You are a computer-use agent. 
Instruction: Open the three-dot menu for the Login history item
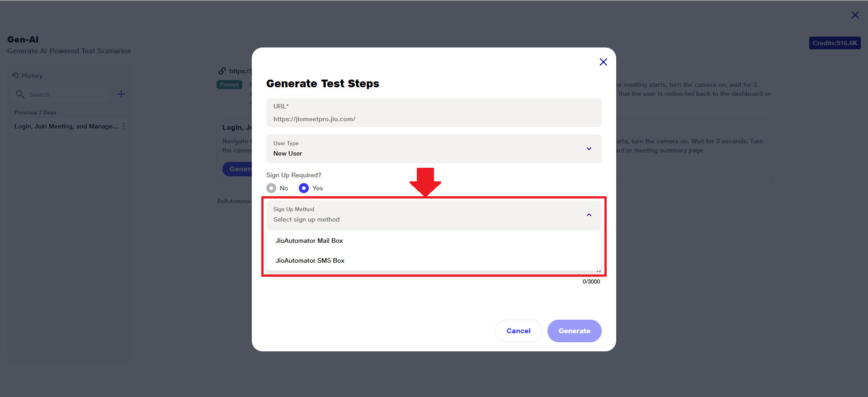[123, 127]
